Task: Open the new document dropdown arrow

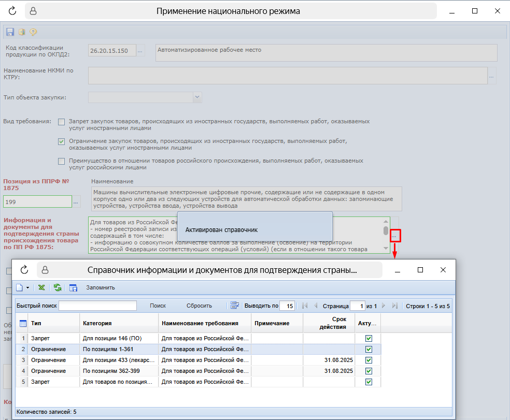Action: pos(27,287)
